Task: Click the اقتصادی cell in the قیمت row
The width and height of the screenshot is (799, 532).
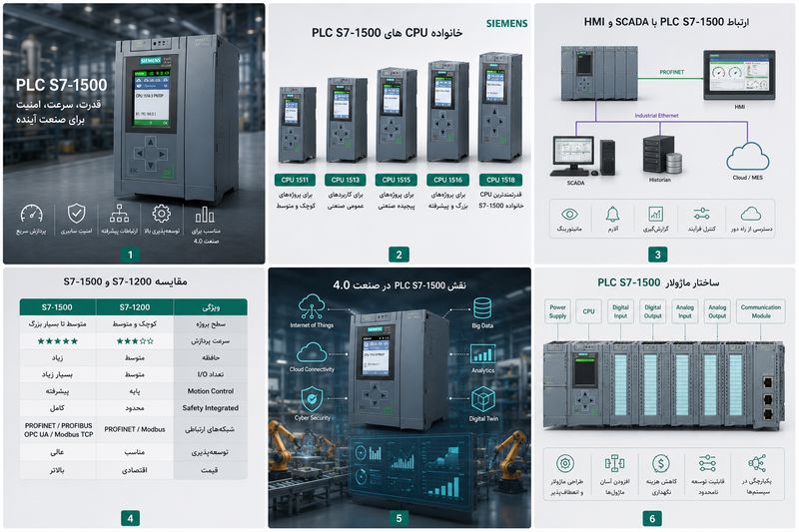Action: (x=135, y=470)
